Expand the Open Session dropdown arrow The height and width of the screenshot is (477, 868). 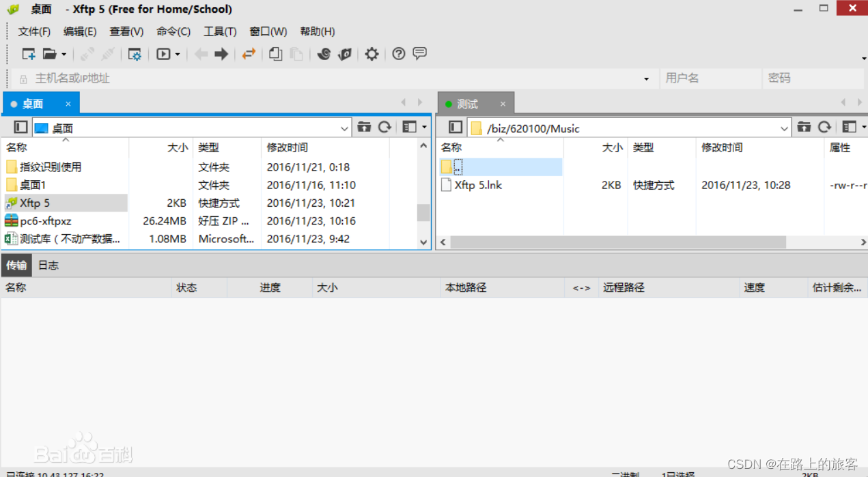[x=64, y=55]
